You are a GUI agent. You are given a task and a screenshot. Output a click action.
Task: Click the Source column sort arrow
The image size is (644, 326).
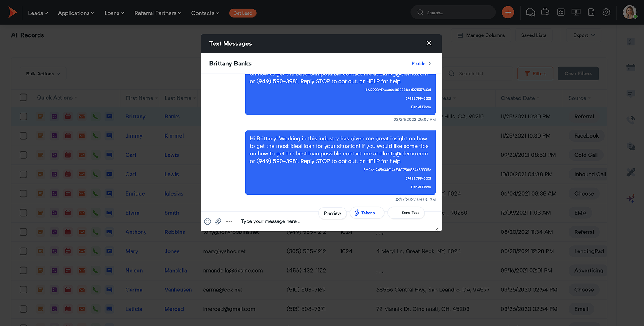pyautogui.click(x=589, y=98)
